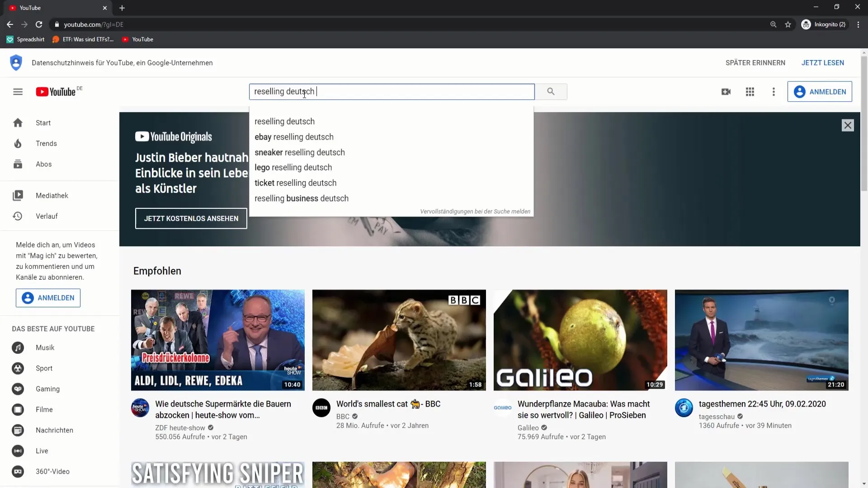This screenshot has height=488, width=868.
Task: Click into the YouTube search field
Action: point(392,92)
